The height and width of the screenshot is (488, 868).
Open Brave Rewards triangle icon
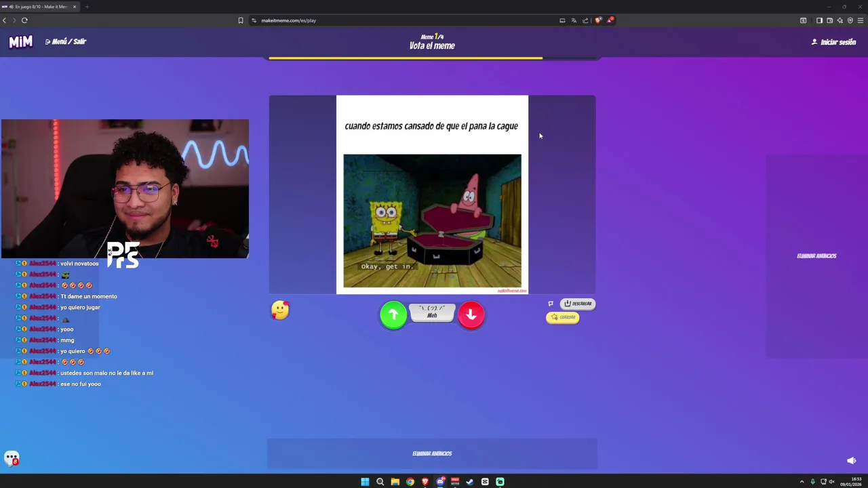coord(610,20)
